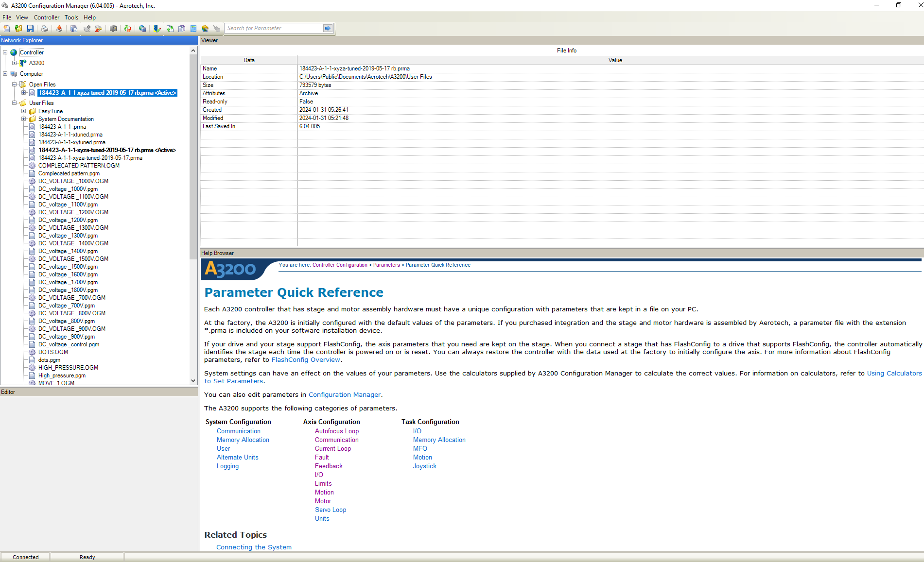The width and height of the screenshot is (924, 562).
Task: Click the Memory Allocation link under System Configuration
Action: (243, 440)
